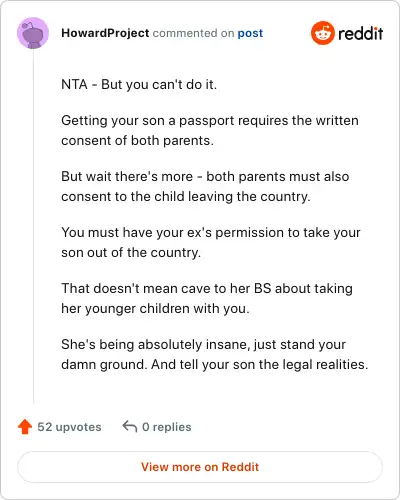Viewport: 400px width, 500px height.
Task: Collapse the comment using the thread line
Action: [x=34, y=226]
